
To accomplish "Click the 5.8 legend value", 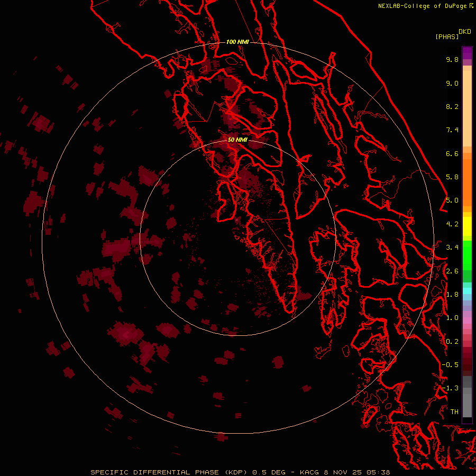I will [452, 177].
